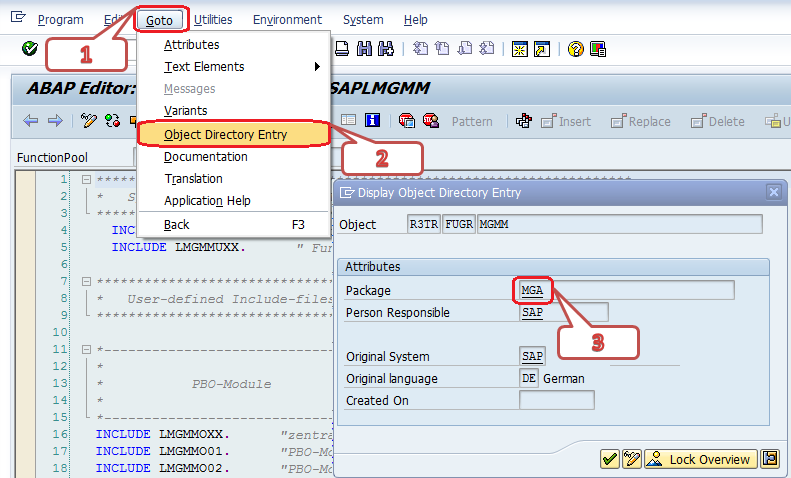Go to the last page icon
This screenshot has height=478, width=791.
(487, 49)
